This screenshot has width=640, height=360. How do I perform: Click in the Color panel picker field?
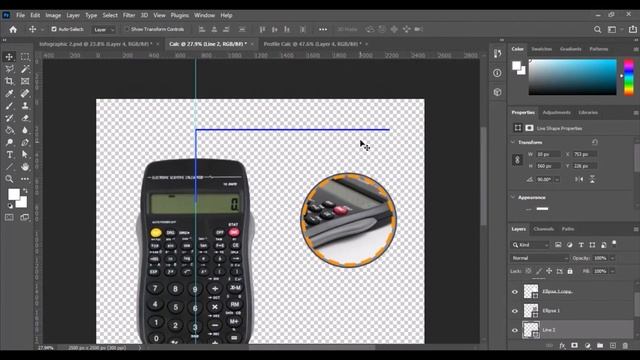tap(572, 77)
